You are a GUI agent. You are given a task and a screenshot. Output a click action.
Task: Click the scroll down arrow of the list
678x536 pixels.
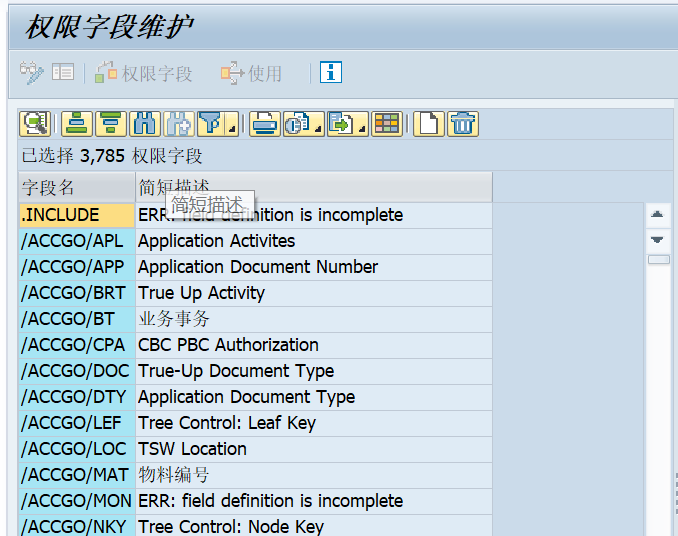pos(657,240)
